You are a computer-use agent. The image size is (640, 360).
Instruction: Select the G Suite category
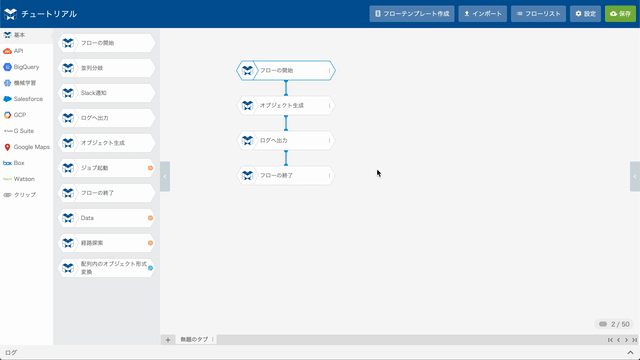(x=26, y=131)
